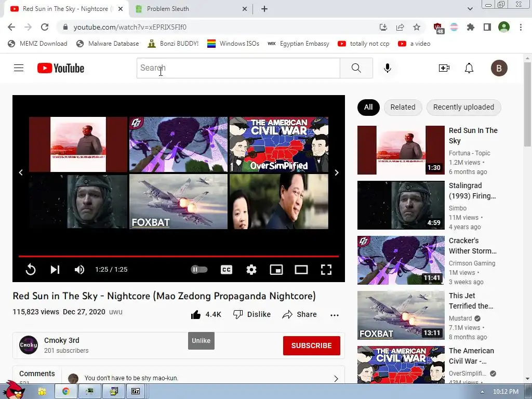The height and width of the screenshot is (399, 532).
Task: Bookmark this page with the star
Action: tap(417, 27)
